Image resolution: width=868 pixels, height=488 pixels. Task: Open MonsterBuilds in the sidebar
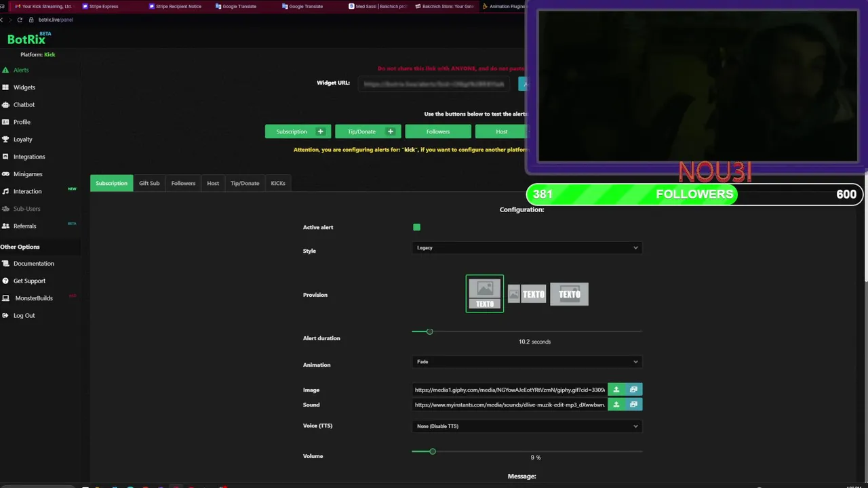(33, 298)
